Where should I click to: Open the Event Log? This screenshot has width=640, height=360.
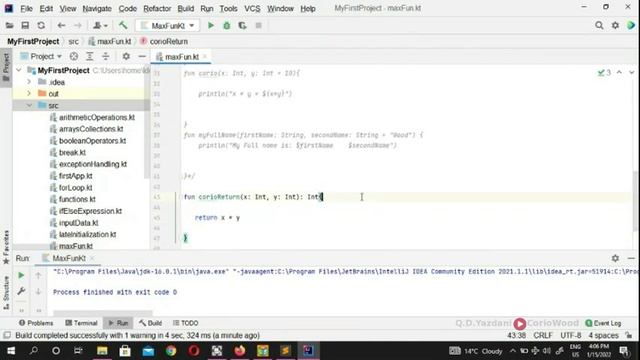[603, 323]
